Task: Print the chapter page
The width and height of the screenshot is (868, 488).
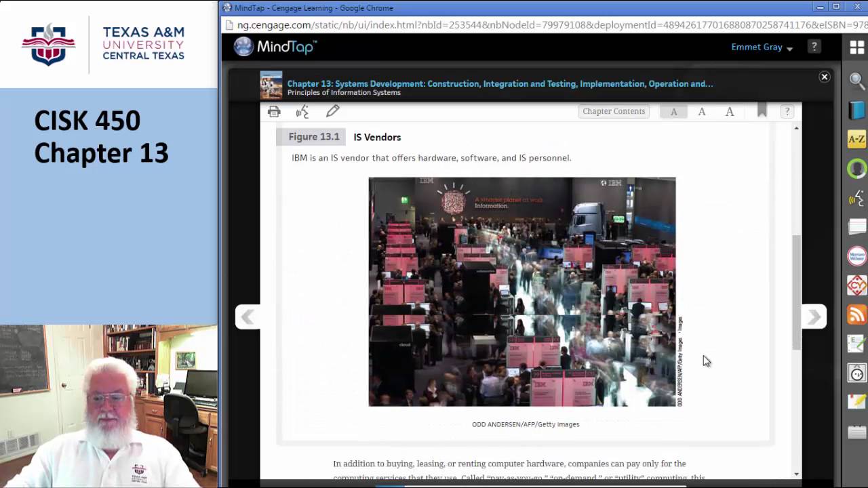Action: 274,112
